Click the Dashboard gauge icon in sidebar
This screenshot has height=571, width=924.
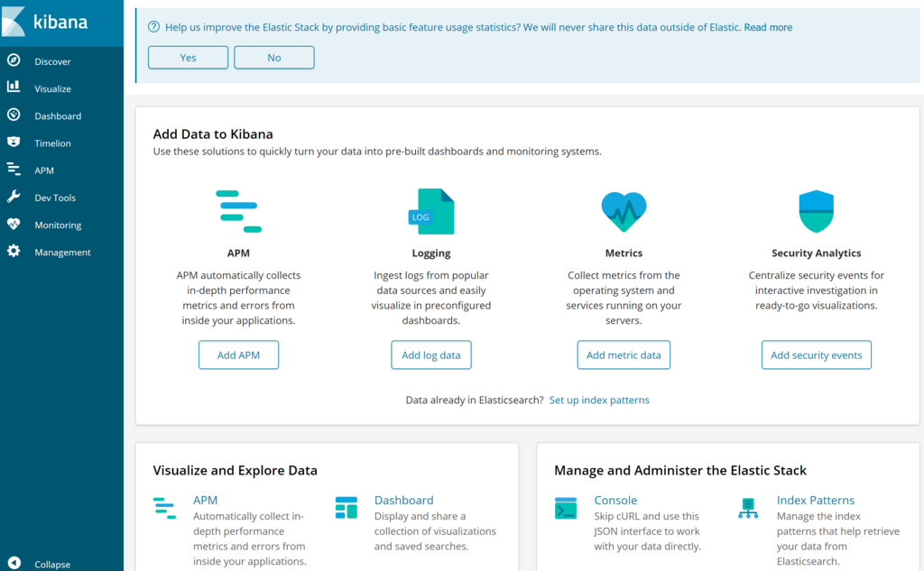[x=14, y=115]
